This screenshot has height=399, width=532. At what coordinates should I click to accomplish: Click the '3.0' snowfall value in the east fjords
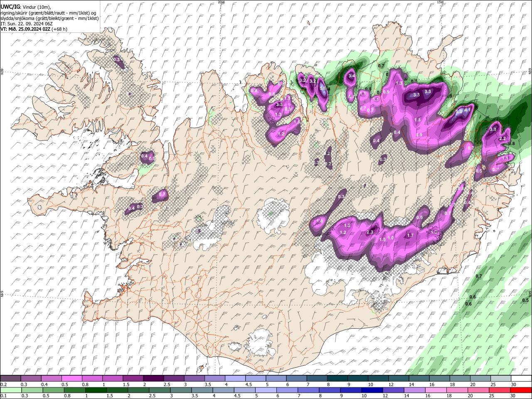point(493,129)
